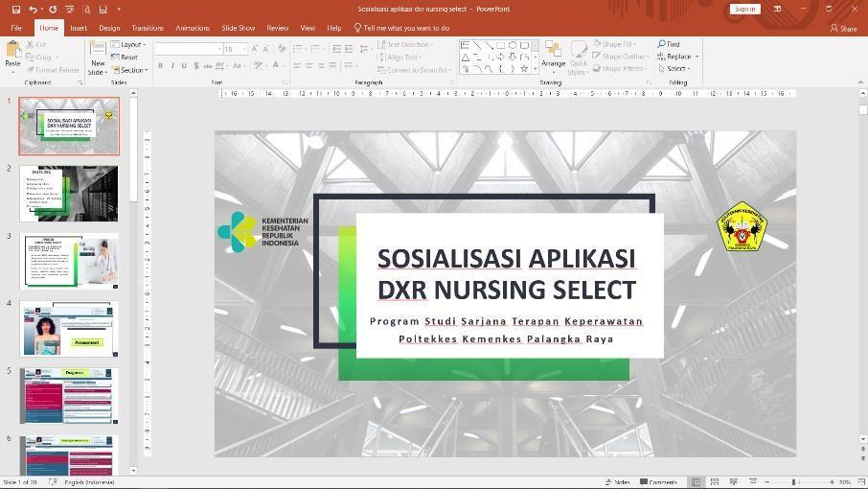Switch to the Design tab
Viewport: 868px width, 489px height.
109,28
